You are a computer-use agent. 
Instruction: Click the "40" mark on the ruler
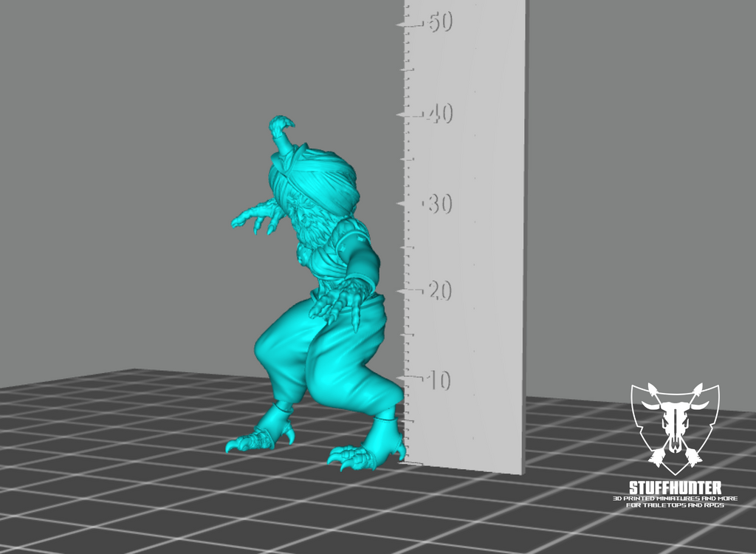tap(440, 114)
